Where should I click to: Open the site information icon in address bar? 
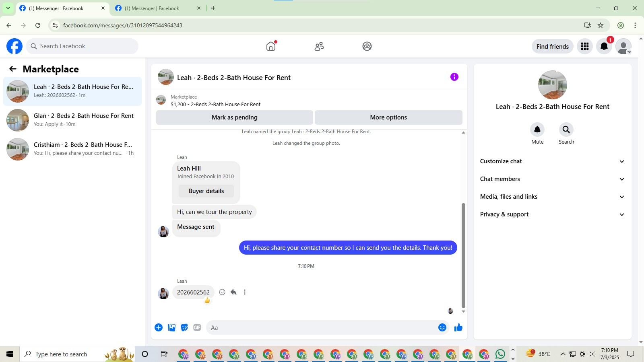click(x=55, y=25)
